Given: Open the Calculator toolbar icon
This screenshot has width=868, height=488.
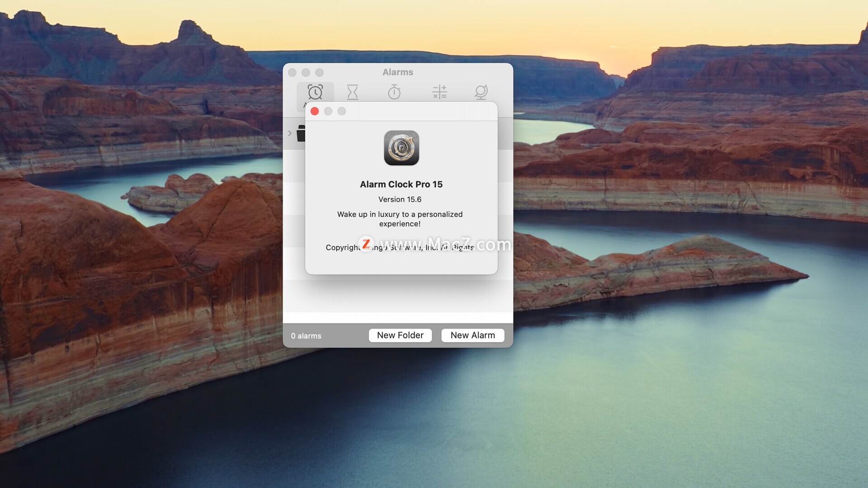Looking at the screenshot, I should [x=439, y=92].
